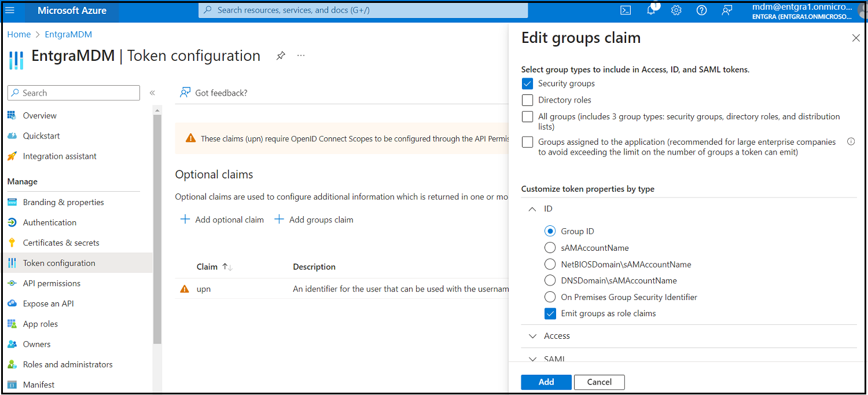Go to Home breadcrumb link
Screen dimensions: 868x395
pos(19,34)
